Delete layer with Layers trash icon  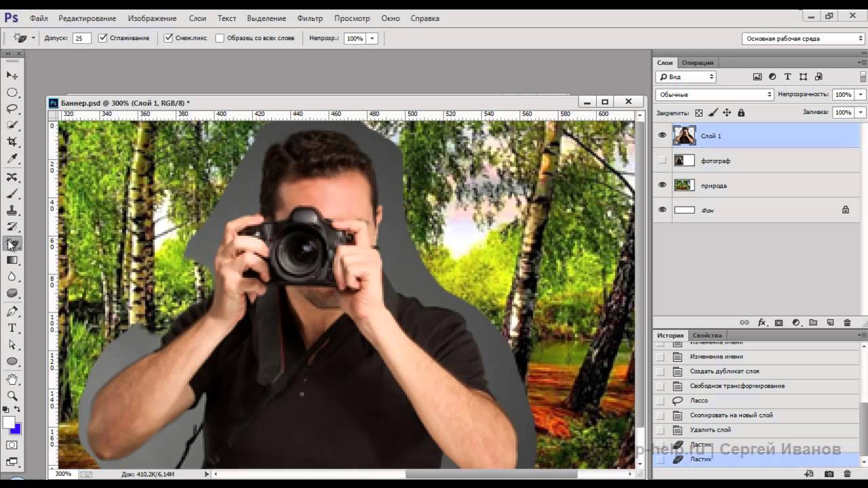[x=847, y=323]
